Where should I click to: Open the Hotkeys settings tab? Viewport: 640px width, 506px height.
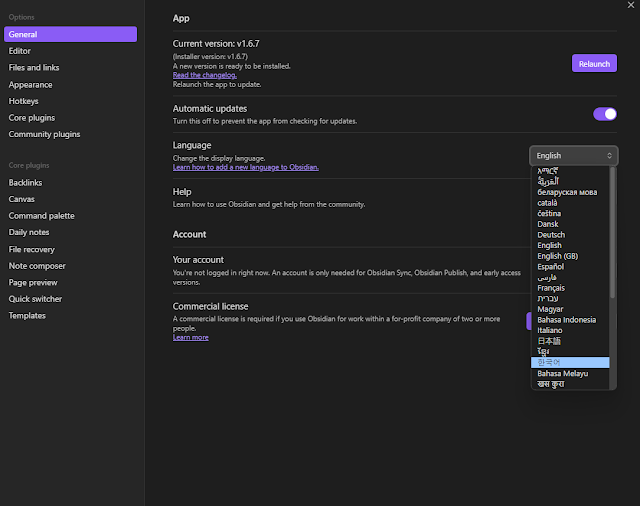coord(24,101)
